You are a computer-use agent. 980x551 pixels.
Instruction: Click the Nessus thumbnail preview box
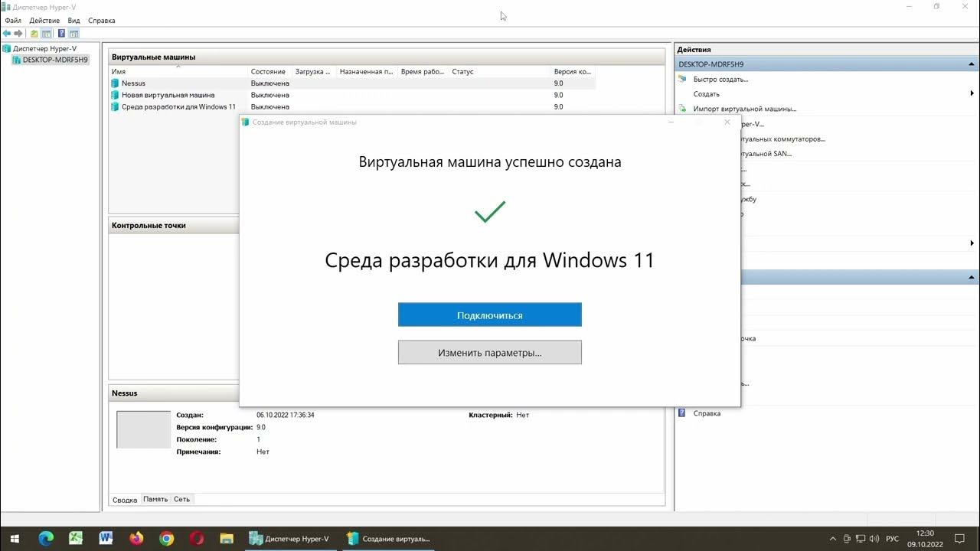(x=144, y=429)
